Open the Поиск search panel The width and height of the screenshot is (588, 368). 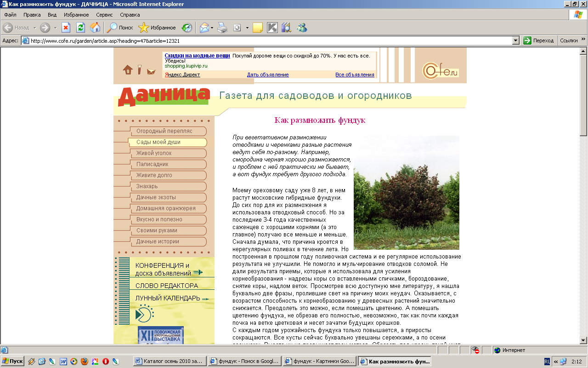[x=120, y=28]
